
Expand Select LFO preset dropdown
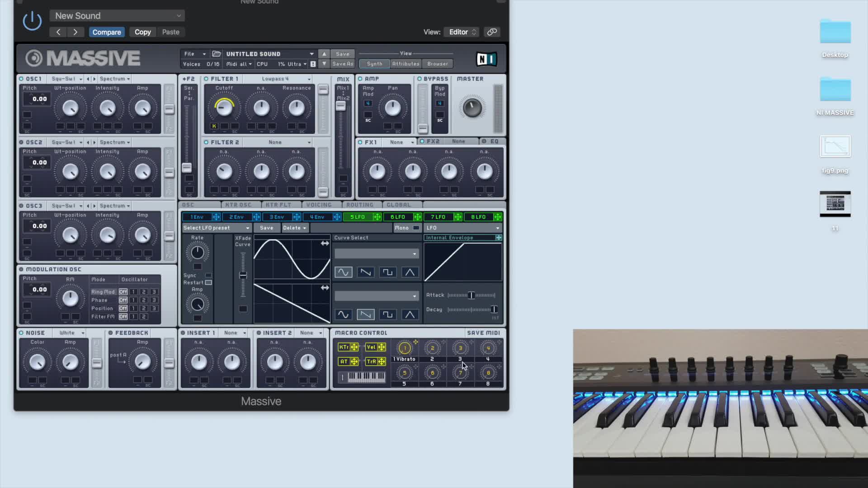click(216, 228)
